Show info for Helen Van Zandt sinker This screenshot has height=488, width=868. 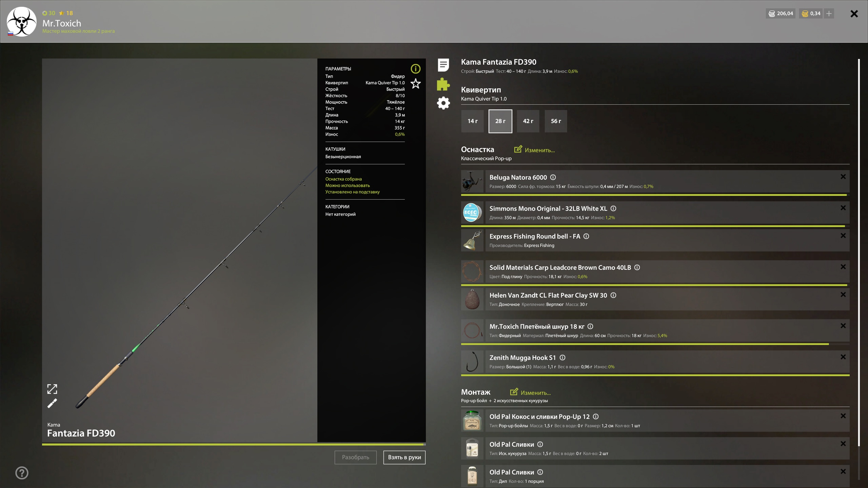[613, 295]
